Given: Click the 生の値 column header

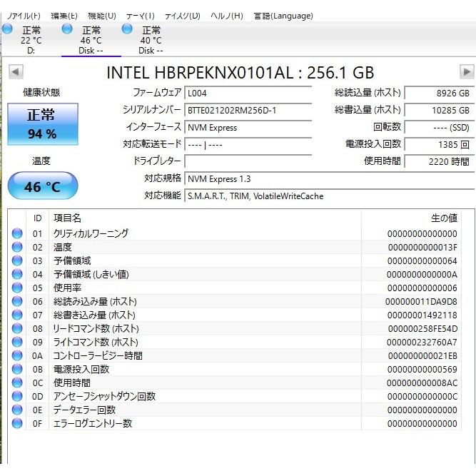Looking at the screenshot, I should (444, 218).
